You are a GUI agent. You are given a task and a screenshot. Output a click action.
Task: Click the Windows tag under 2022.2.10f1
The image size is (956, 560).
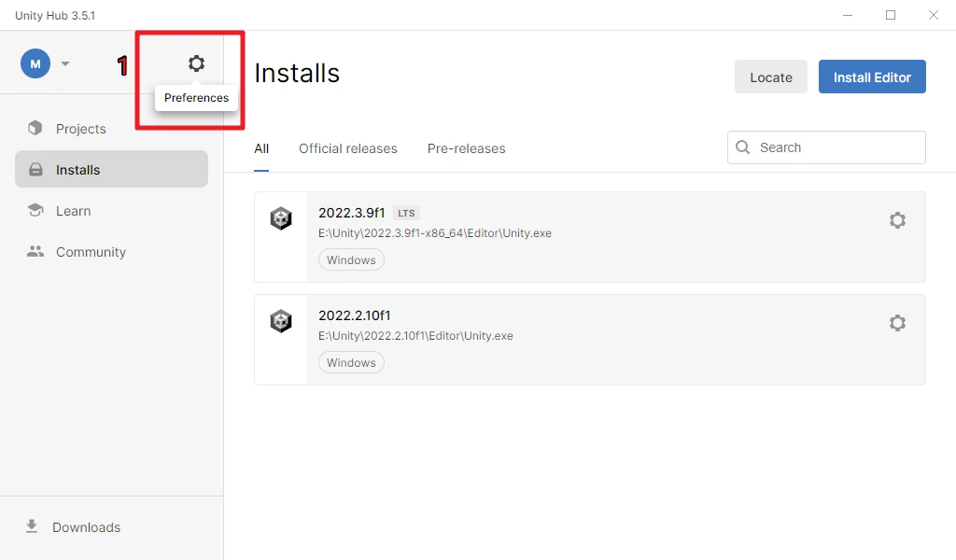point(351,362)
